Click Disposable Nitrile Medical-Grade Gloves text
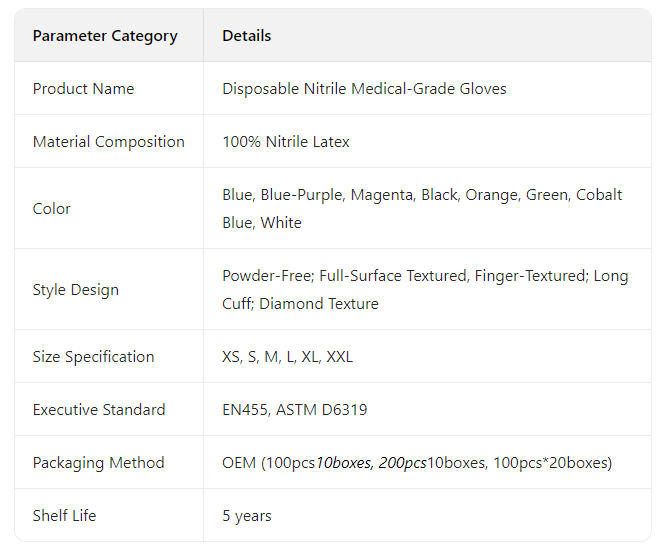The image size is (669, 548). point(364,89)
